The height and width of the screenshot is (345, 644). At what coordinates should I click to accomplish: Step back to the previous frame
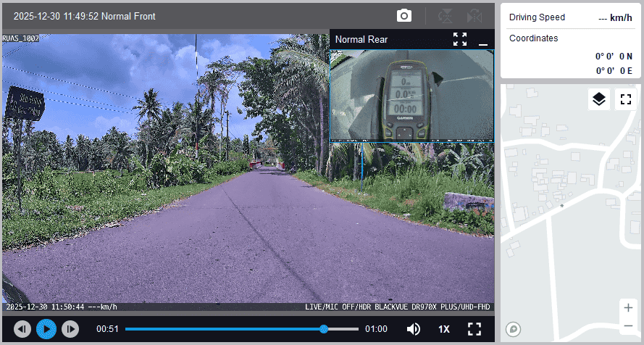coord(22,329)
